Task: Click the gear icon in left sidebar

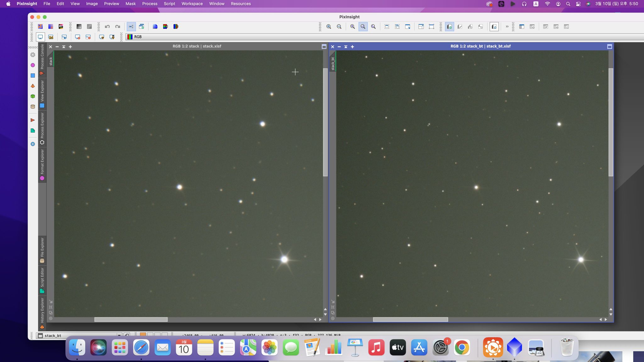Action: (33, 55)
